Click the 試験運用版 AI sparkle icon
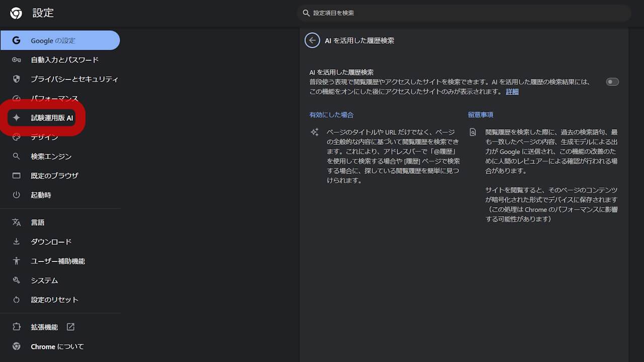The width and height of the screenshot is (644, 362). 17,118
